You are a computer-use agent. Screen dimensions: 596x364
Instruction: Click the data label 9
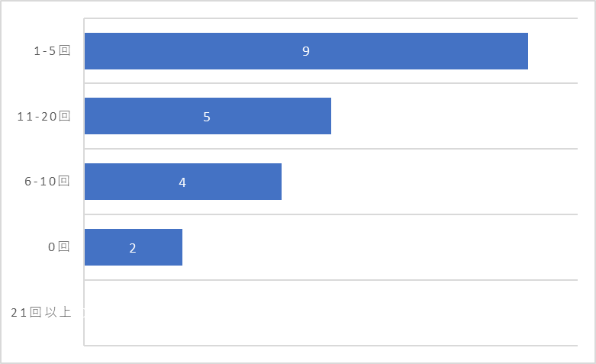tap(306, 51)
